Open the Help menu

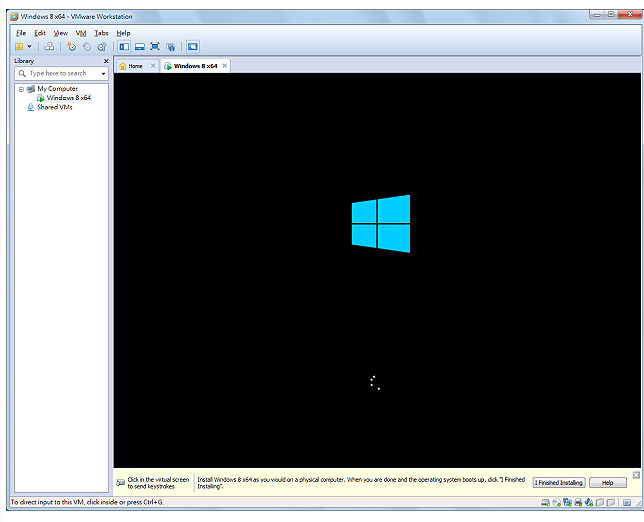coord(123,33)
